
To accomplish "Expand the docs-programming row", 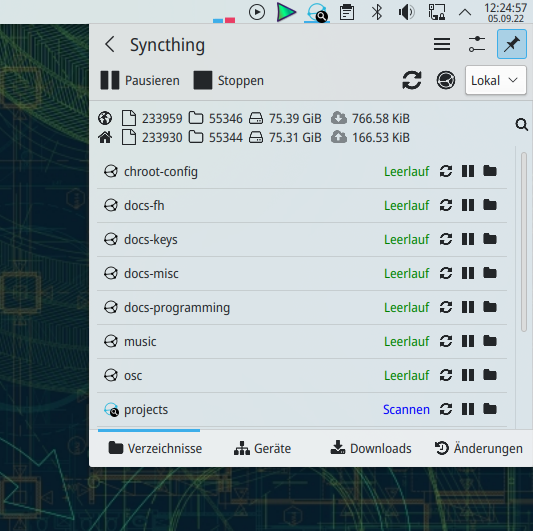I will pyautogui.click(x=302, y=307).
